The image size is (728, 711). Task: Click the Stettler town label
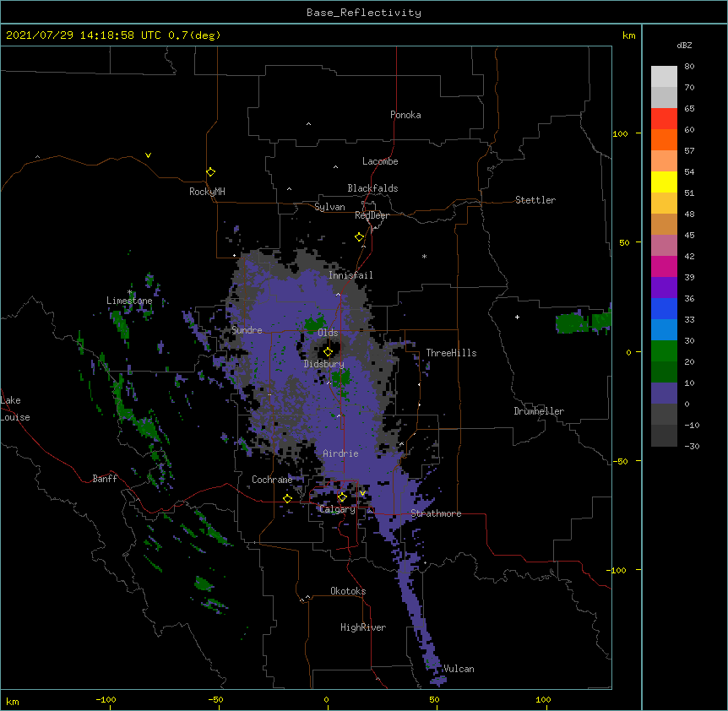pyautogui.click(x=535, y=200)
